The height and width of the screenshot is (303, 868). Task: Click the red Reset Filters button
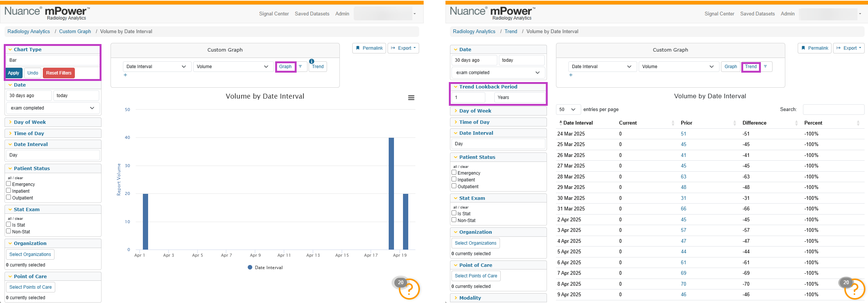click(x=59, y=73)
